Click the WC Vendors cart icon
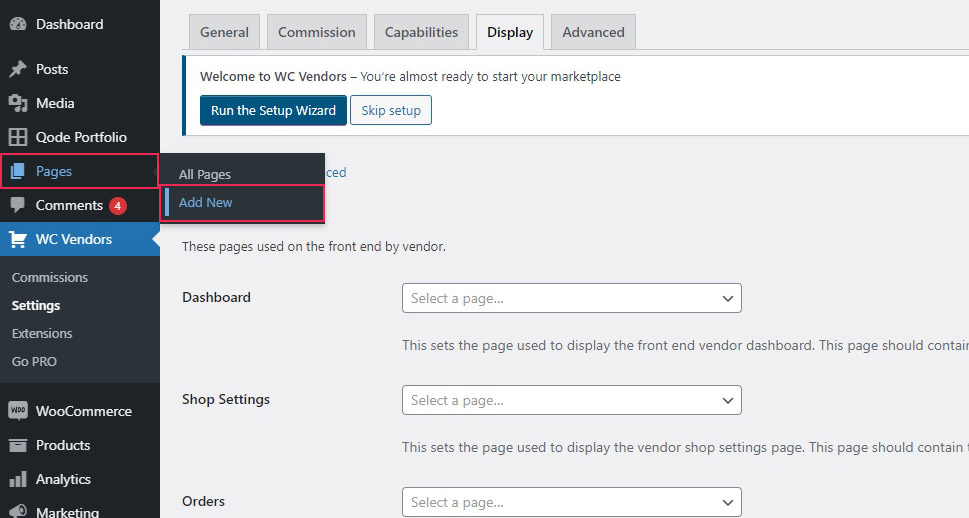 pyautogui.click(x=18, y=239)
